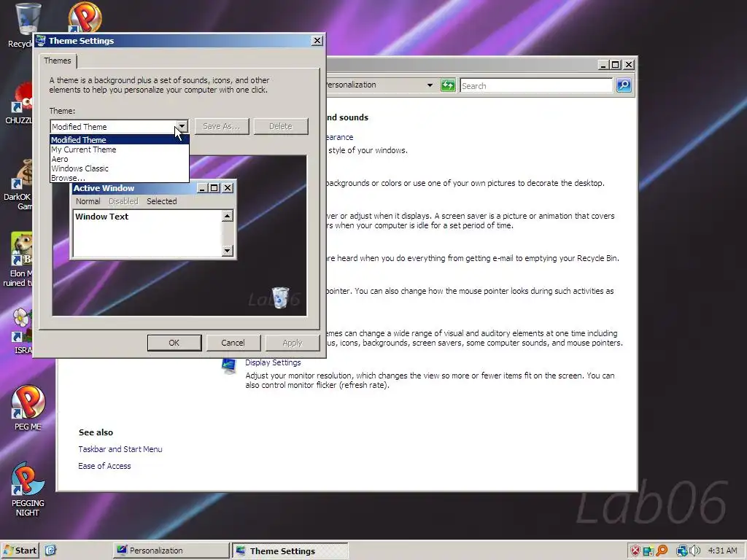Image resolution: width=747 pixels, height=560 pixels.
Task: Open the ISRA flower desktop shortcut
Action: click(21, 331)
